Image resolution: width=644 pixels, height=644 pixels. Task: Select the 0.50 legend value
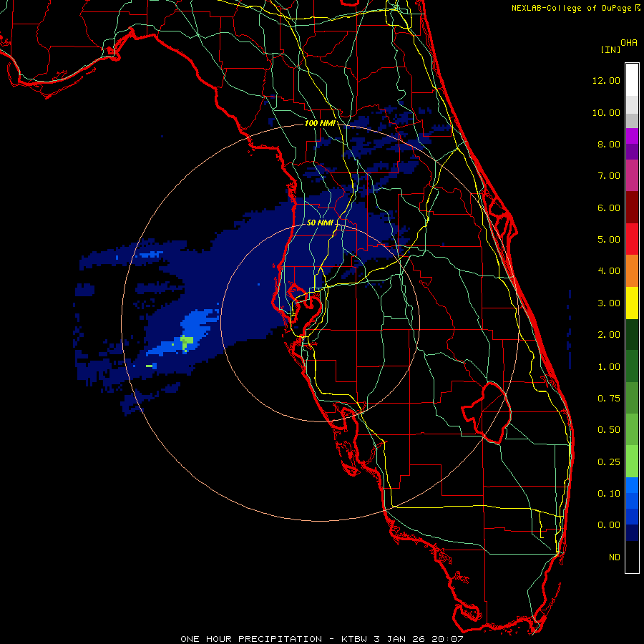pos(608,430)
